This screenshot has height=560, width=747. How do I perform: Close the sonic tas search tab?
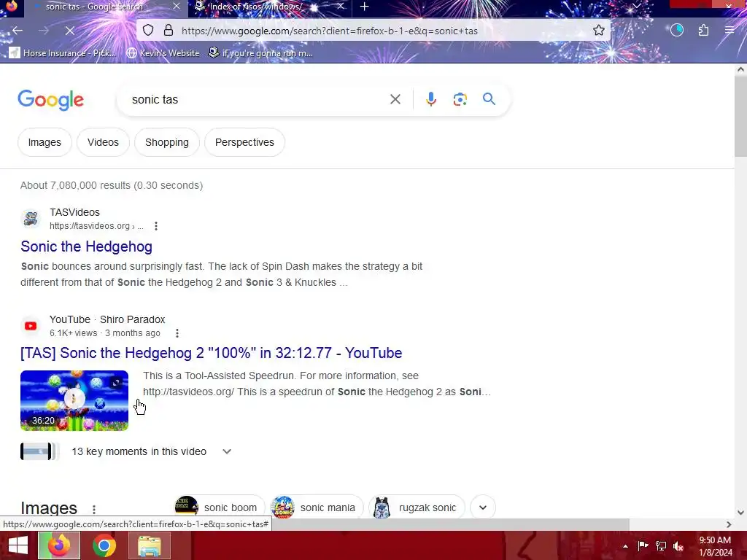[177, 7]
